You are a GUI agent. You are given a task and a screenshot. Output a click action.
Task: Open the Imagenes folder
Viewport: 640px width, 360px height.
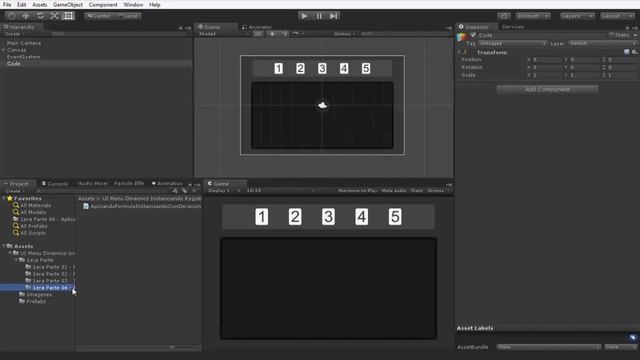[x=39, y=295]
